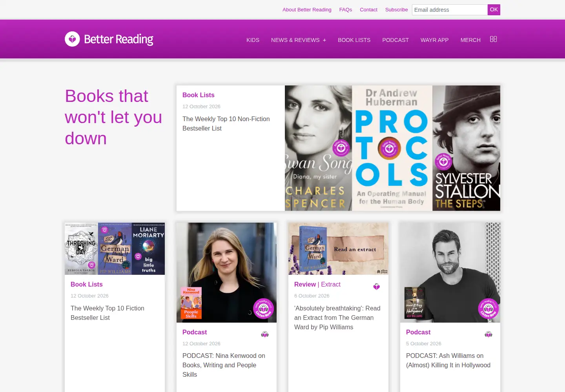Click Read an extract banner image
565x392 pixels.
[x=338, y=249]
